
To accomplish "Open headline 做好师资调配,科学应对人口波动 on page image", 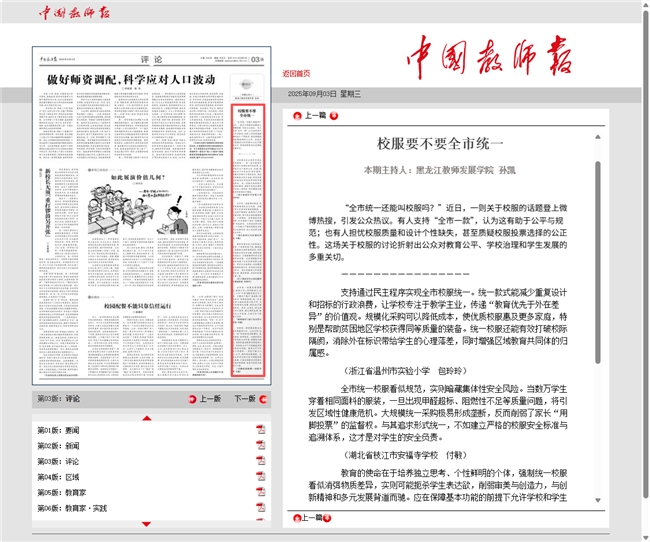I will click(x=128, y=79).
